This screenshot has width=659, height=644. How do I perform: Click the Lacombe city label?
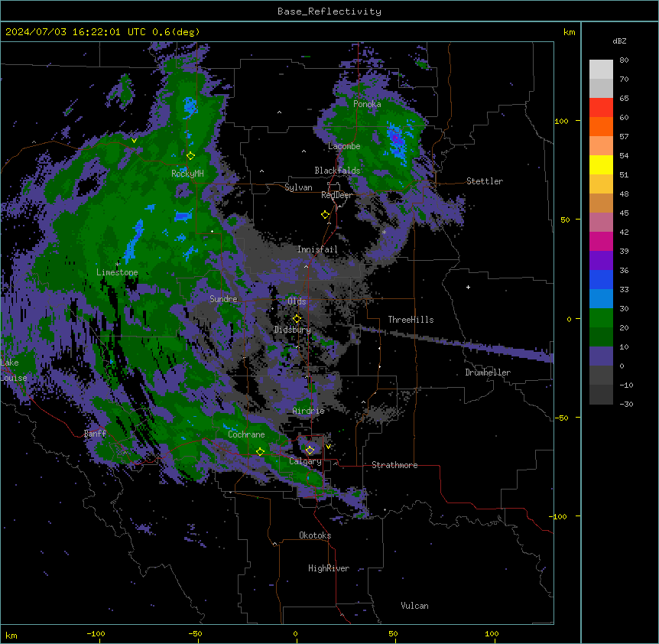(x=344, y=146)
